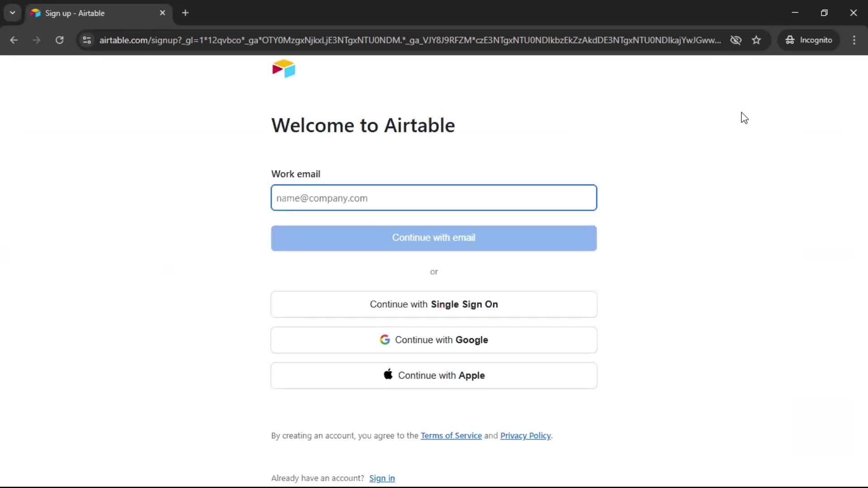The image size is (868, 488).
Task: Open site information in the address bar
Action: tap(86, 40)
